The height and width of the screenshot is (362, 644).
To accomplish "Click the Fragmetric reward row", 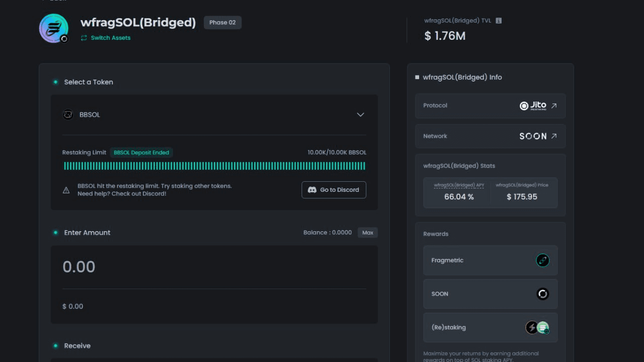I will click(491, 260).
